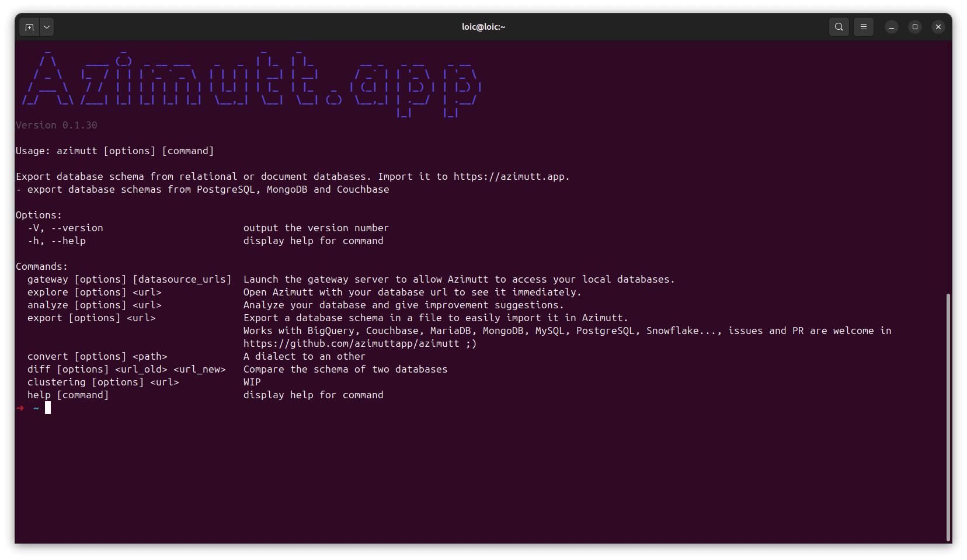
Task: Select the diff command description
Action: [x=345, y=369]
